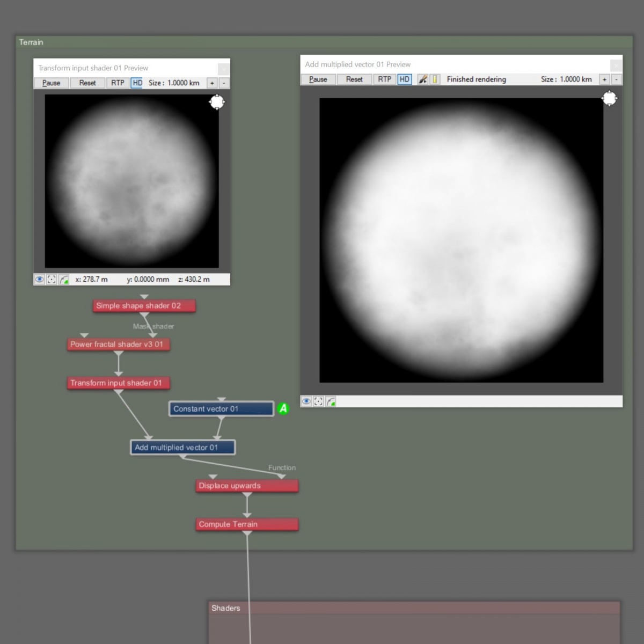Click the navigation compass in Add multiplied vector preview
Screen dimensions: 644x644
[610, 99]
